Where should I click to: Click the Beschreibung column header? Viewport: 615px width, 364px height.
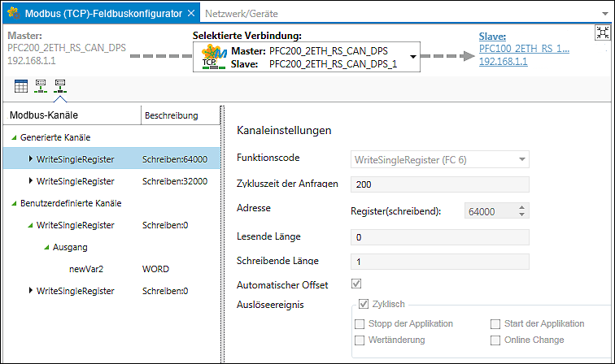pos(181,115)
